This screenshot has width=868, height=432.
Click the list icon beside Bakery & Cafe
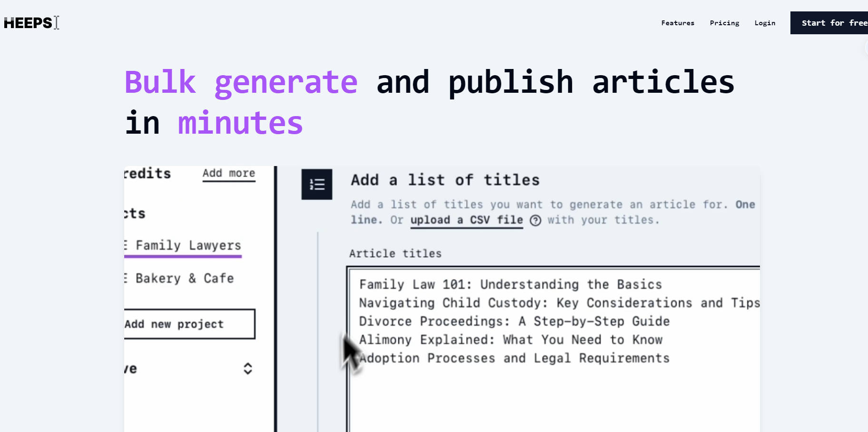[x=127, y=278]
